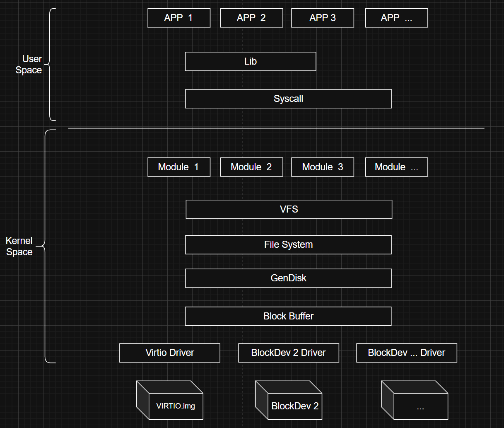504x428 pixels.
Task: Click the Module 1 box
Action: click(x=179, y=167)
